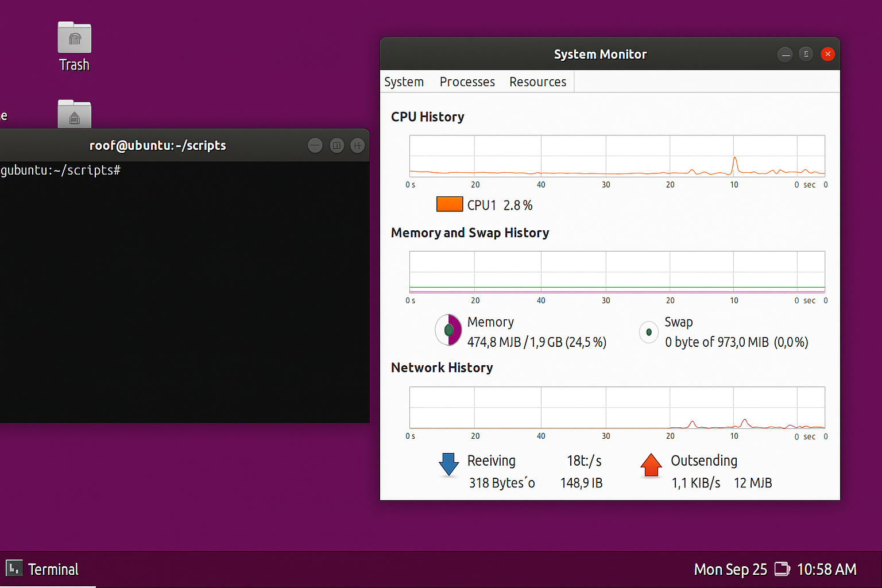Image resolution: width=882 pixels, height=588 pixels.
Task: Click the CPU History graph
Action: [617, 156]
